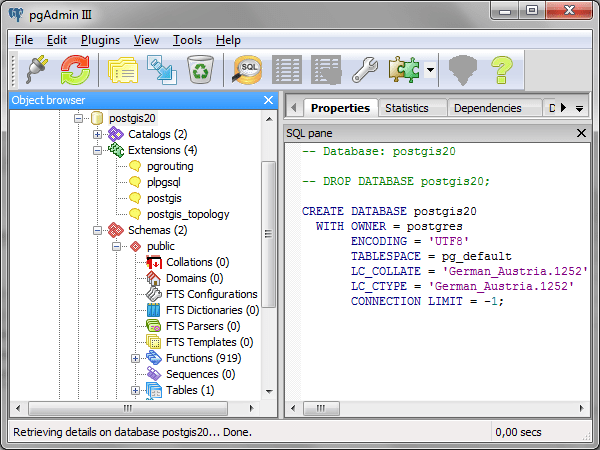Image resolution: width=600 pixels, height=450 pixels.
Task: Open object properties toolbar icon
Action: coord(121,70)
